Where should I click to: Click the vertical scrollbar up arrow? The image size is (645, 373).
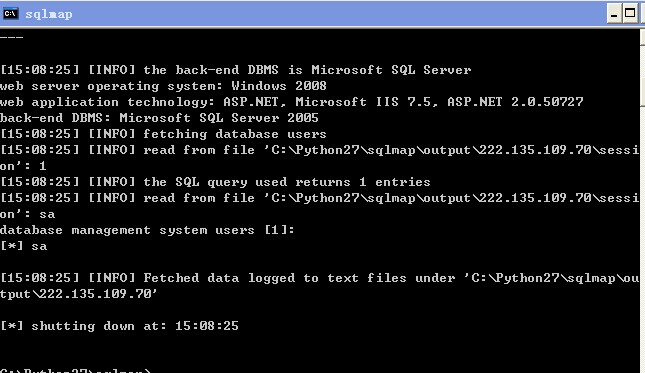643,36
